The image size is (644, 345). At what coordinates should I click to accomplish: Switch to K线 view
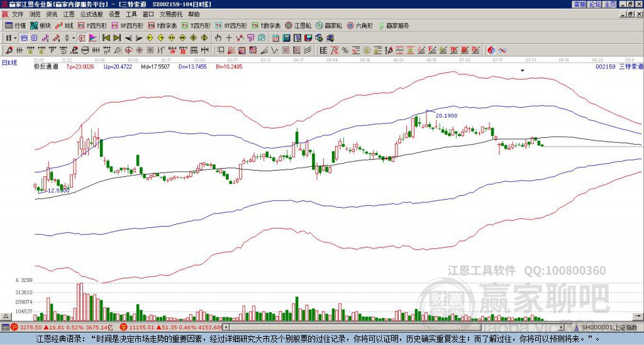(x=64, y=25)
